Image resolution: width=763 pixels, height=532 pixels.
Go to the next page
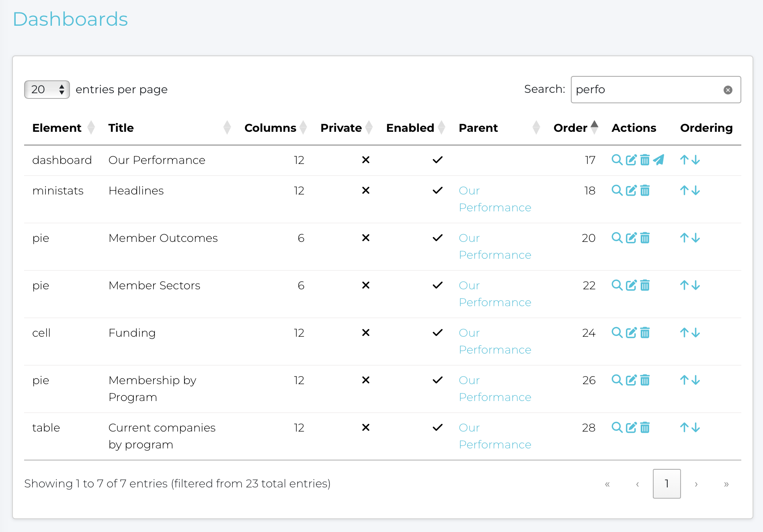click(696, 484)
